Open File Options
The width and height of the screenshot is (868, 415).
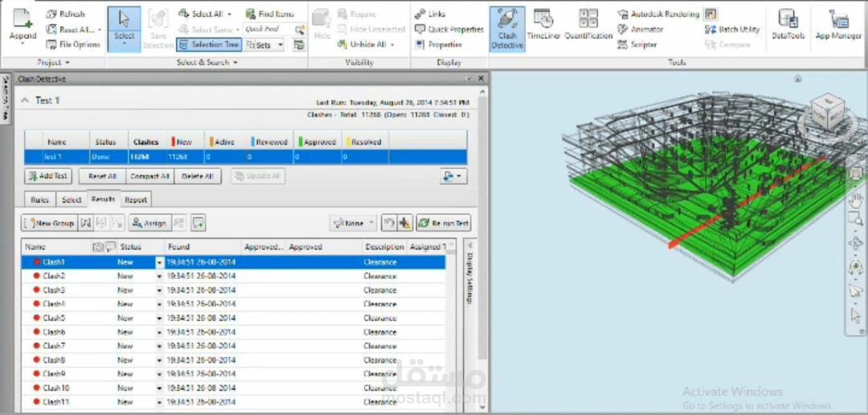73,44
